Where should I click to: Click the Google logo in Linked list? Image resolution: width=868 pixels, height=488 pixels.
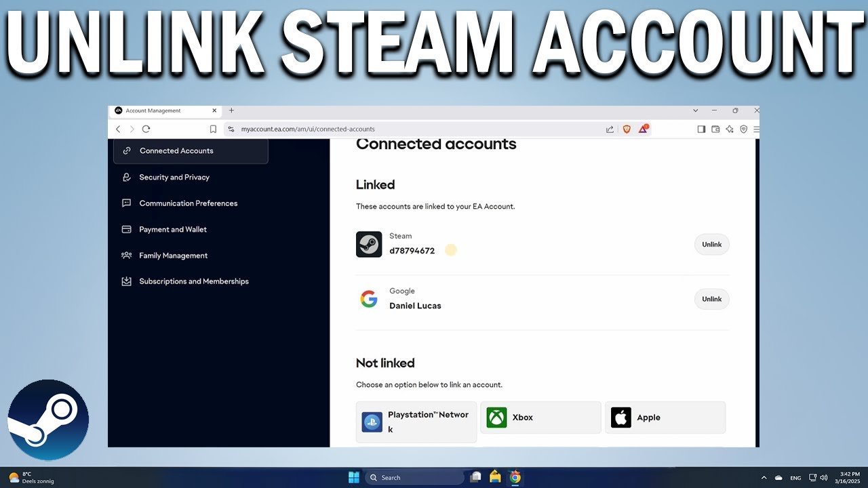click(369, 299)
